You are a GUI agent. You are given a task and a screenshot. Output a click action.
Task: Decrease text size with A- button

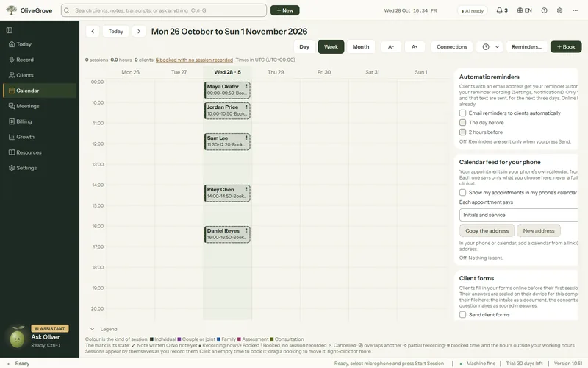391,47
